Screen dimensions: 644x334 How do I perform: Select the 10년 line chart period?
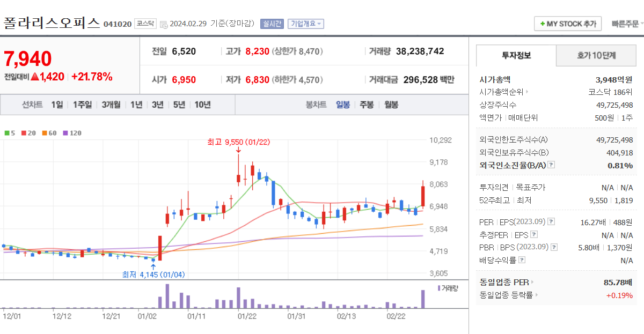coord(202,105)
